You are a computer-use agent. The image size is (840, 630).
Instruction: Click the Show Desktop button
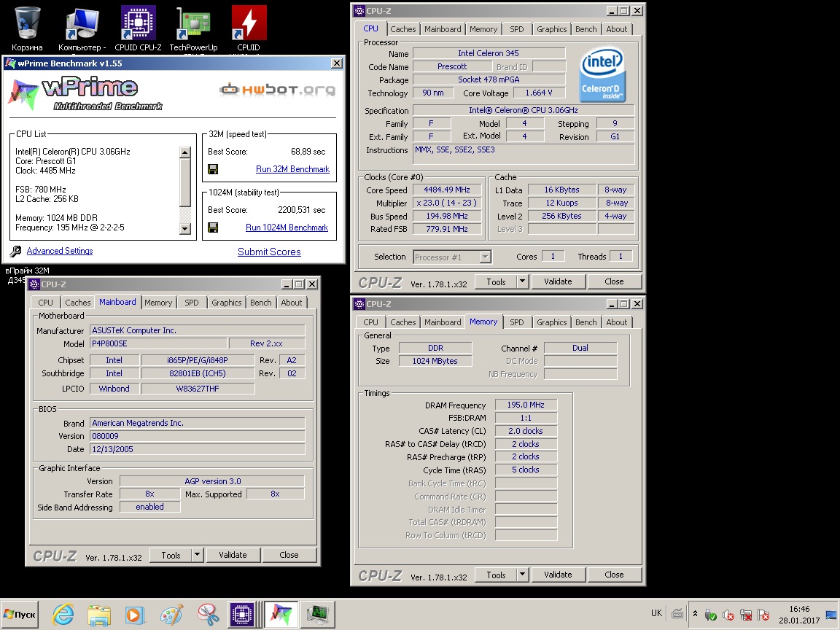pos(832,615)
